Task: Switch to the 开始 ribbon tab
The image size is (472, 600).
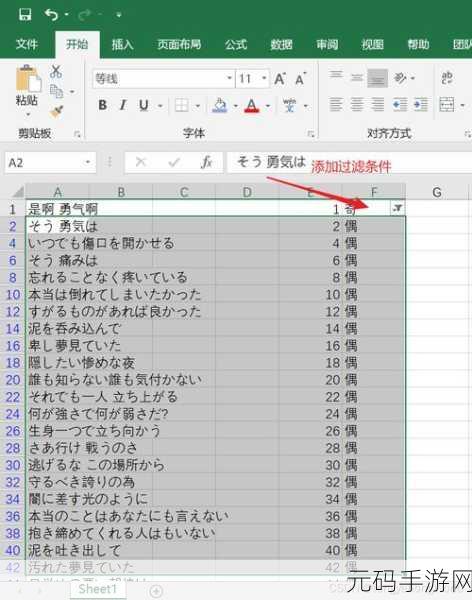Action: pos(77,44)
